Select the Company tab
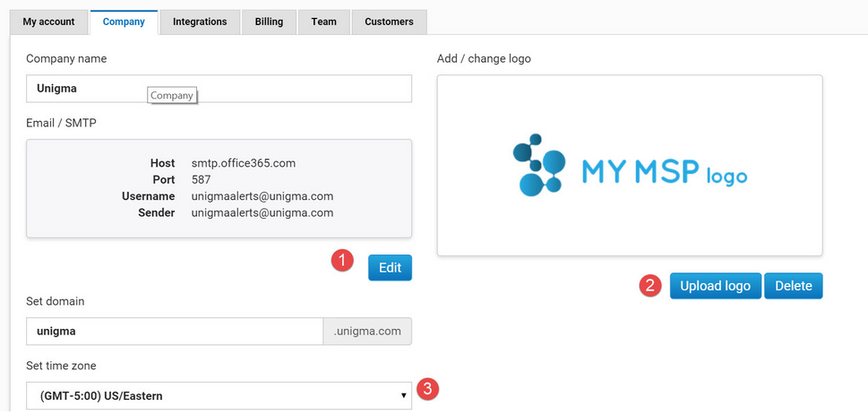The width and height of the screenshot is (868, 415). click(124, 22)
